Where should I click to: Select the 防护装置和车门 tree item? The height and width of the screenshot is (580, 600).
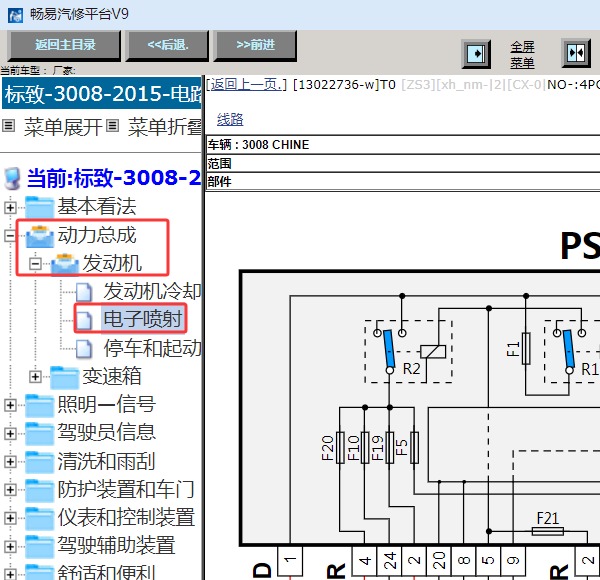[x=126, y=489]
